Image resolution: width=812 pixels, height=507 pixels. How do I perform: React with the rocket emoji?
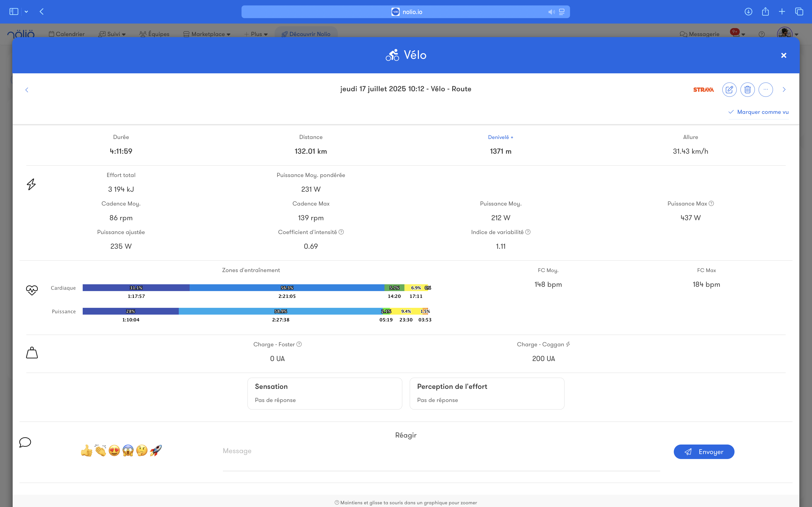(156, 450)
